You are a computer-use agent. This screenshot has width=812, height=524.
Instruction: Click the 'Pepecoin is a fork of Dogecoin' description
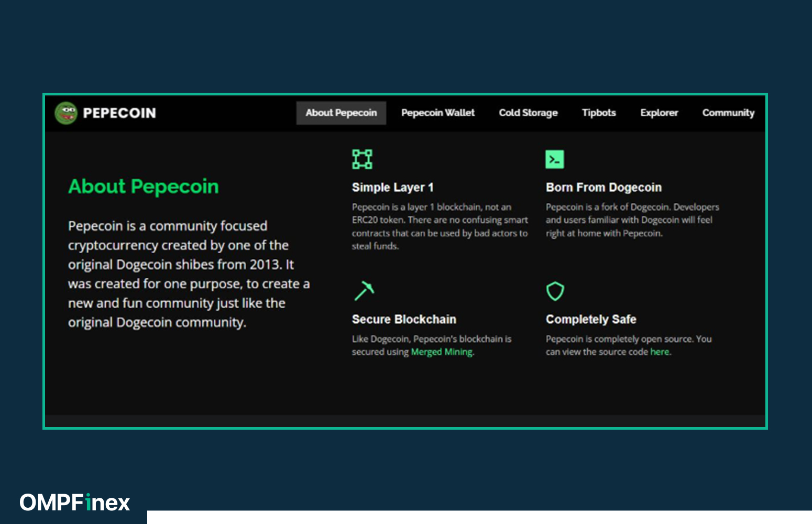(x=632, y=220)
